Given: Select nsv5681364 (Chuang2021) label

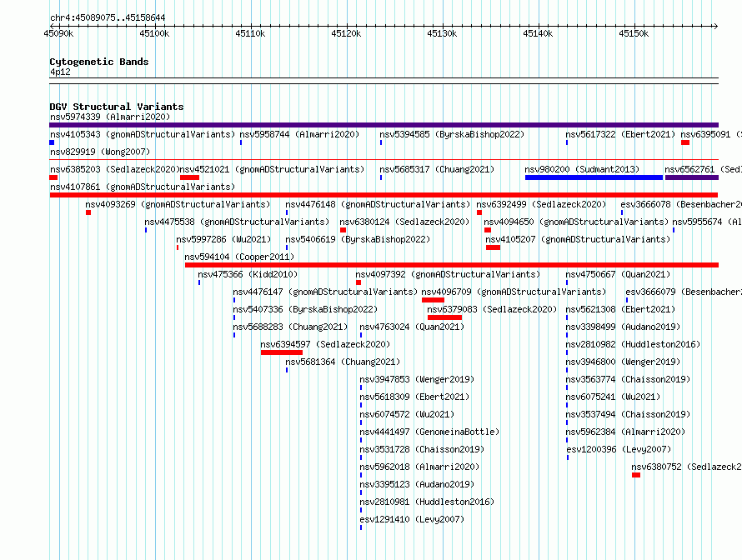Looking at the screenshot, I should pyautogui.click(x=343, y=362).
